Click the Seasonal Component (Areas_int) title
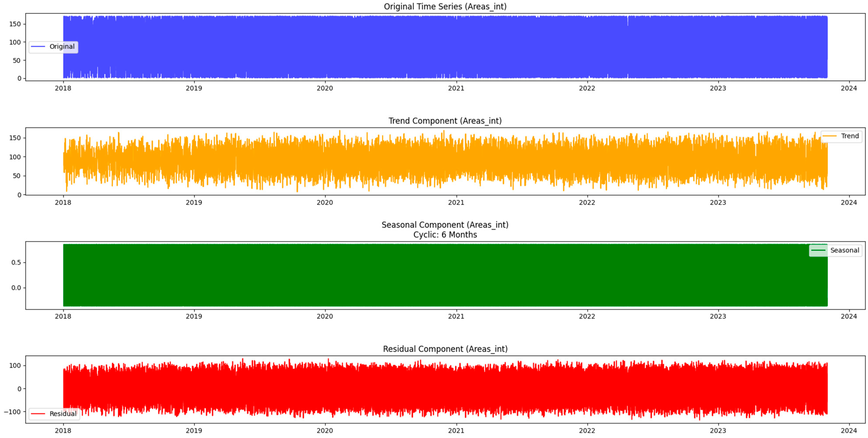Viewport: 868px width, 438px height. 445,225
